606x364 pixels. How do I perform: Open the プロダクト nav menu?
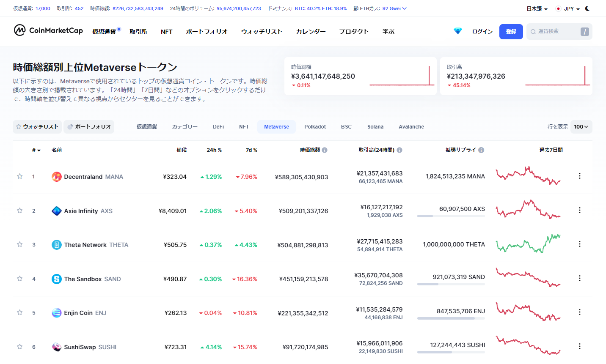pos(354,32)
